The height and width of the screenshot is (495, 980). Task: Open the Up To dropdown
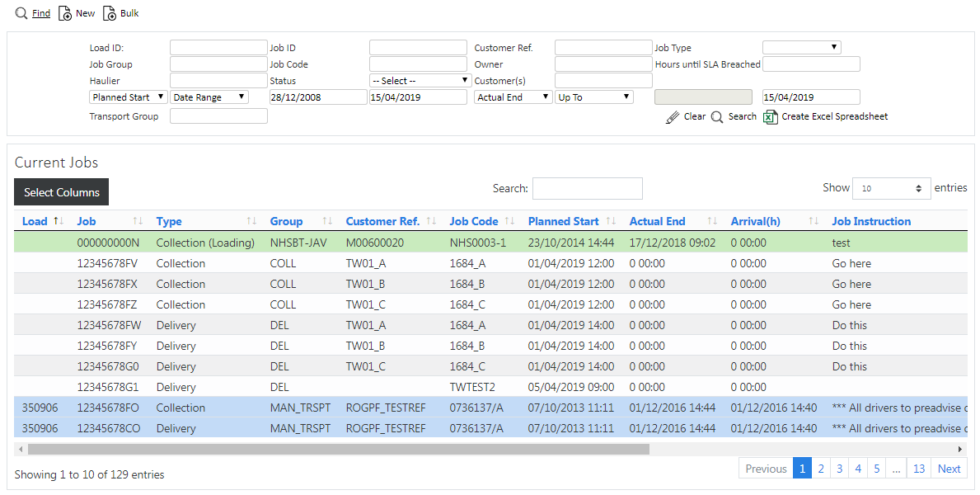[x=594, y=97]
